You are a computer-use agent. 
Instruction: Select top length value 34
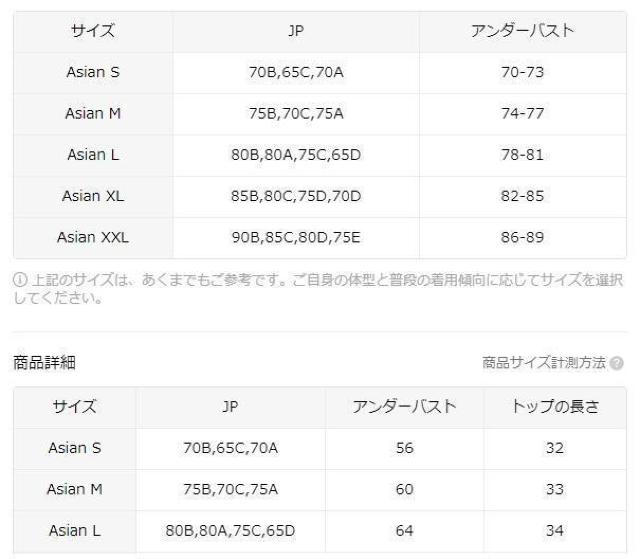pos(555,530)
